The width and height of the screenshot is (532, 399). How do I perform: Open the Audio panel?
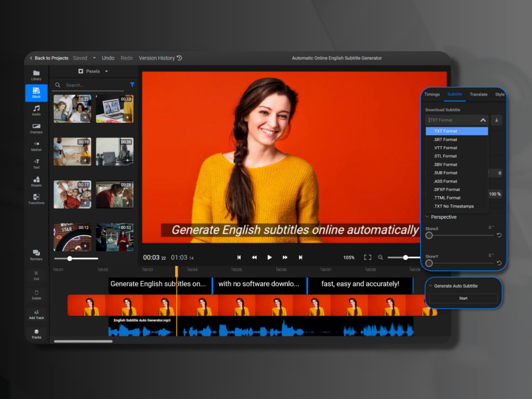click(x=36, y=110)
